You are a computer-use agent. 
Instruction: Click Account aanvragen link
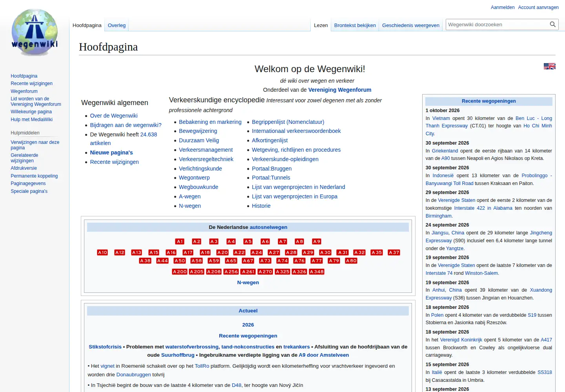538,7
